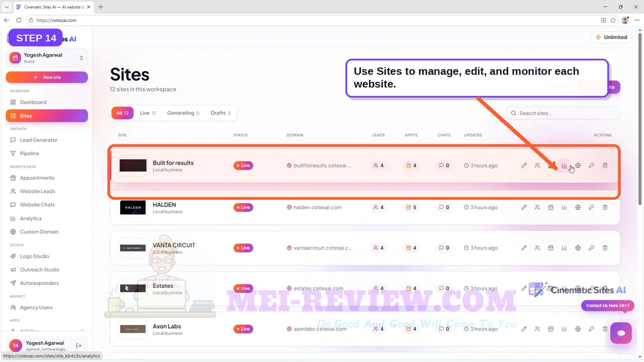Image resolution: width=644 pixels, height=362 pixels.
Task: Open analytics chart icon for HALDEN
Action: click(564, 207)
